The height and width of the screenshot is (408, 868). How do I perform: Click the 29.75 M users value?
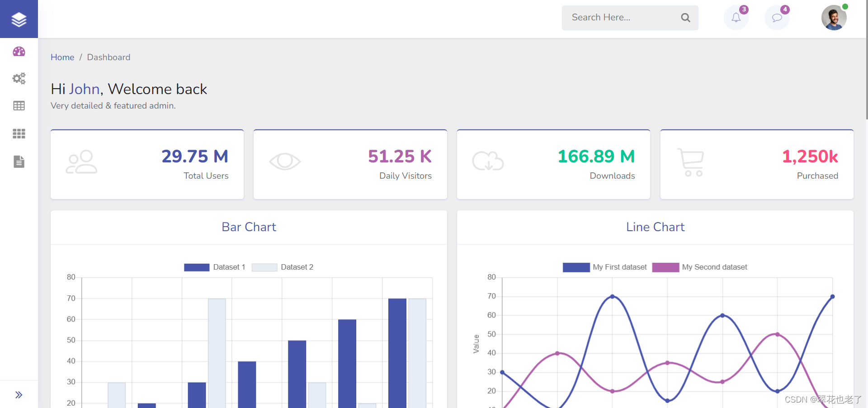coord(195,157)
